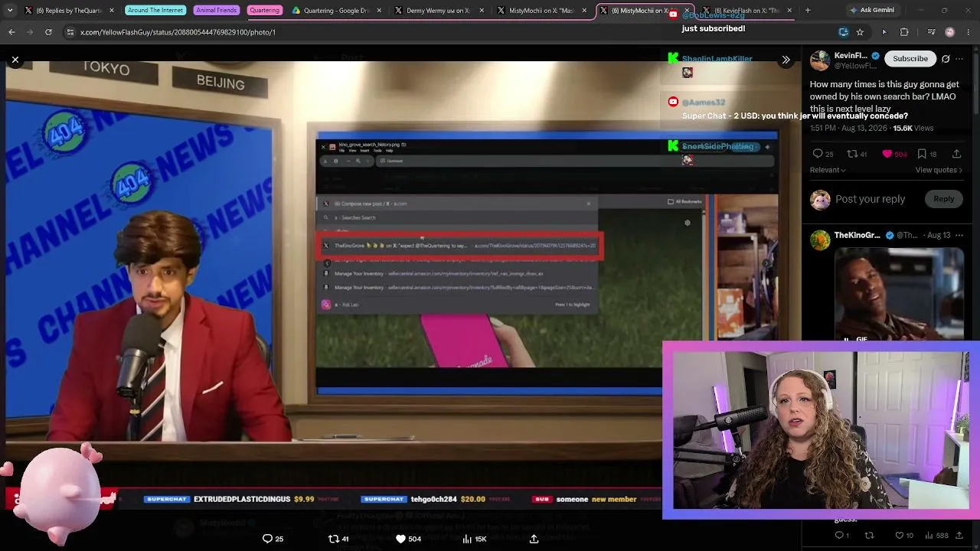Expand the Around The Internet tab group
The height and width of the screenshot is (551, 980).
point(155,11)
